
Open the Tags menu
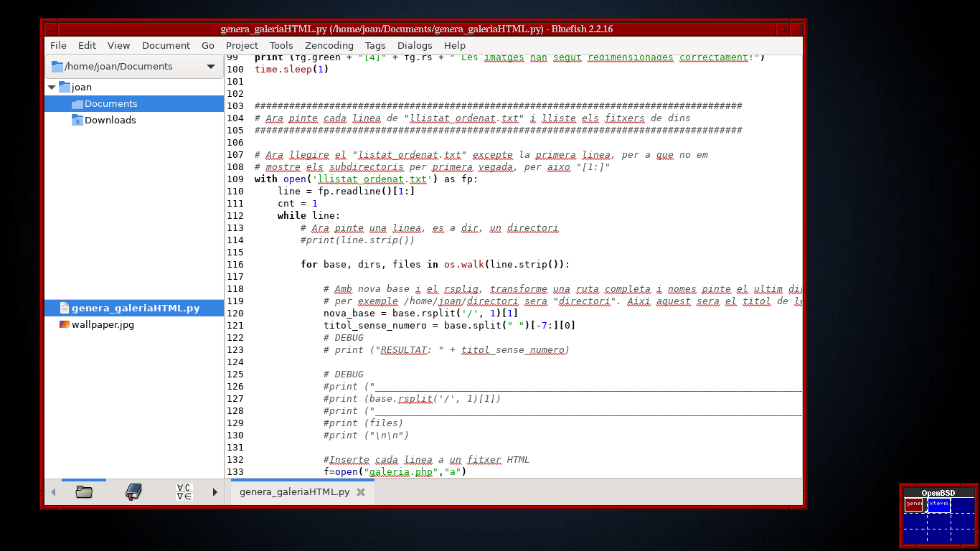(x=375, y=45)
